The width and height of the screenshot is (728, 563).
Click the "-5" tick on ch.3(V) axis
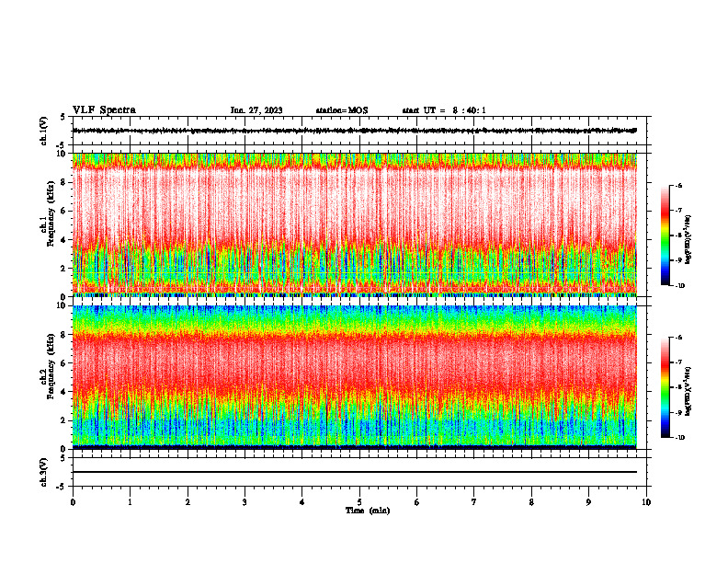62,487
